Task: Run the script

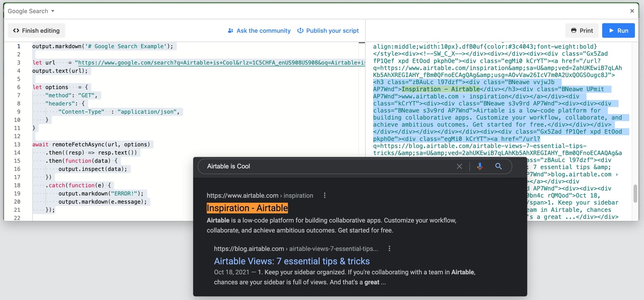Action: click(619, 31)
